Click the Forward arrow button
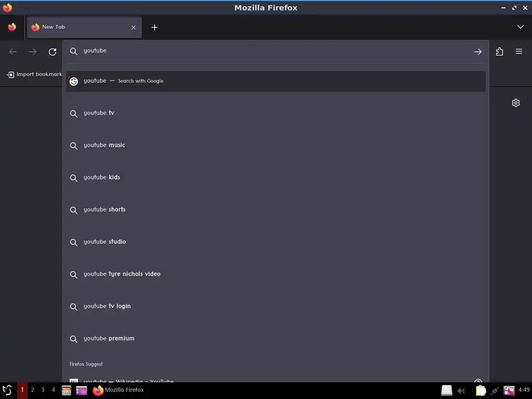The height and width of the screenshot is (399, 532). coord(33,51)
